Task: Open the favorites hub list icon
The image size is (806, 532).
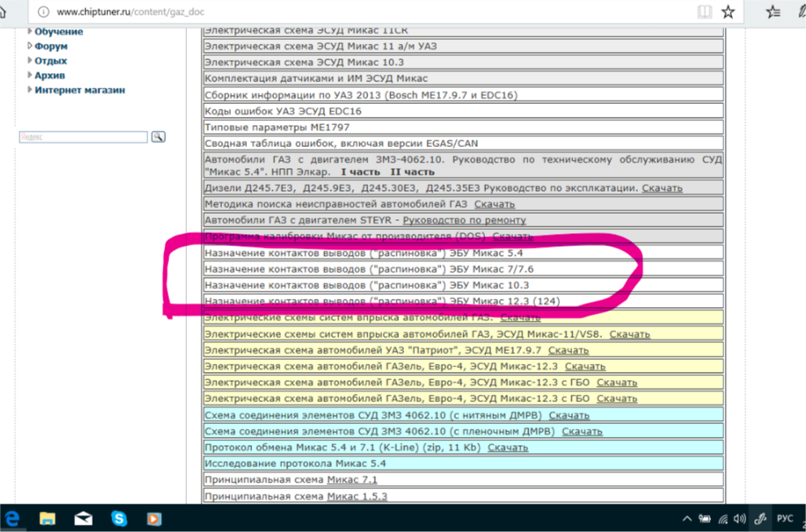Action: point(773,11)
